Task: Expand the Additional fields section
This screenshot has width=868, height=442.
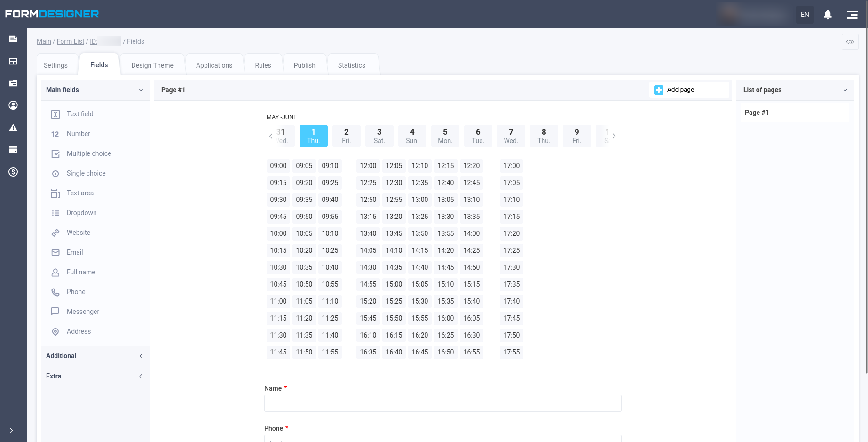Action: click(x=95, y=356)
